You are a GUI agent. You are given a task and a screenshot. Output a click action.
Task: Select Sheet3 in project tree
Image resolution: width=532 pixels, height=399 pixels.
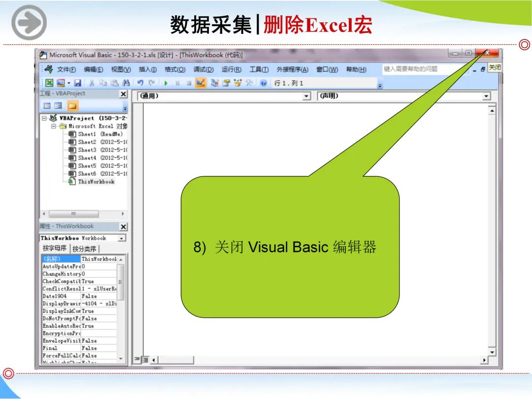(98, 150)
